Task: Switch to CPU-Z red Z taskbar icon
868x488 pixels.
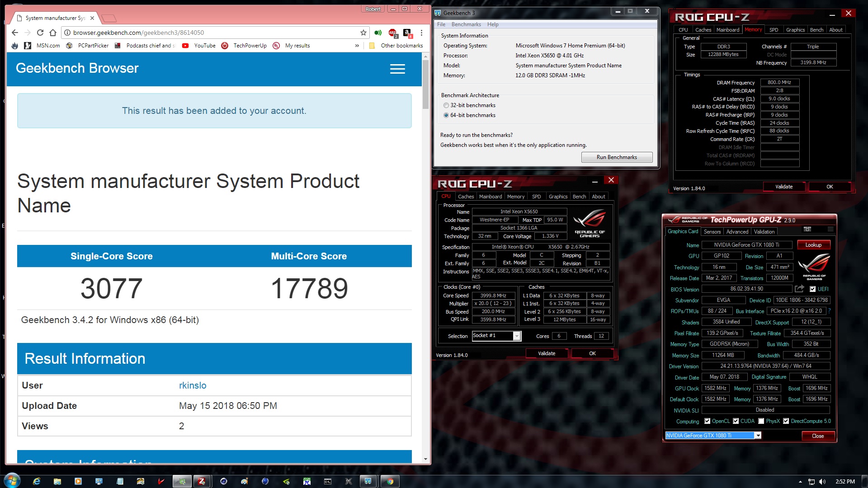Action: coord(202,481)
